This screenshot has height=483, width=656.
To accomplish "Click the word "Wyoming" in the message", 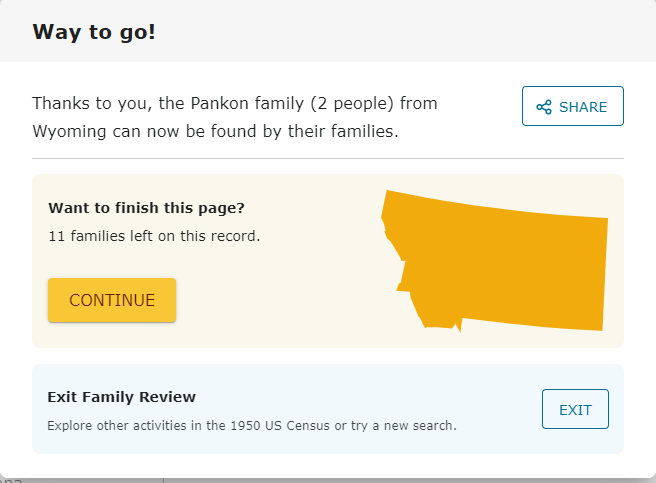I will tap(66, 131).
